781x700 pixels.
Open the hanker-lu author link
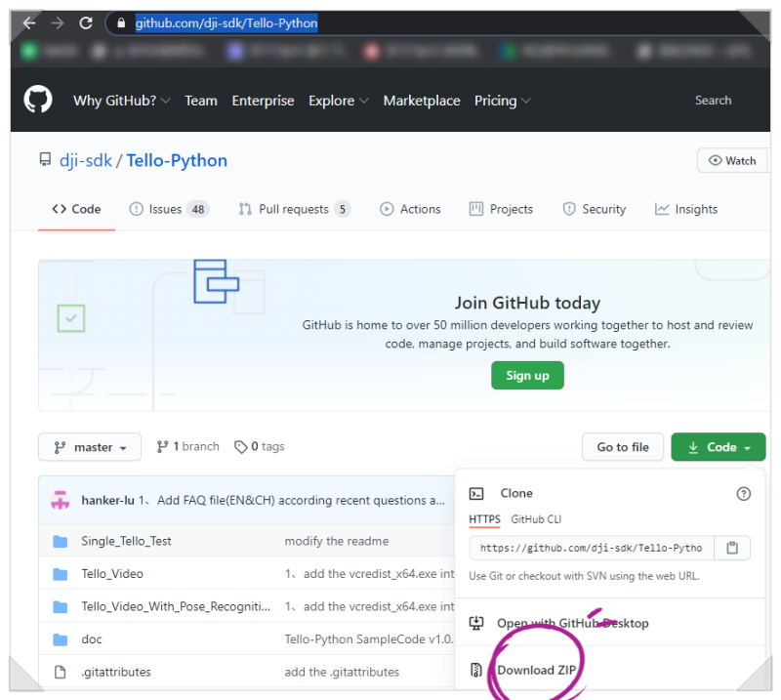pos(107,500)
